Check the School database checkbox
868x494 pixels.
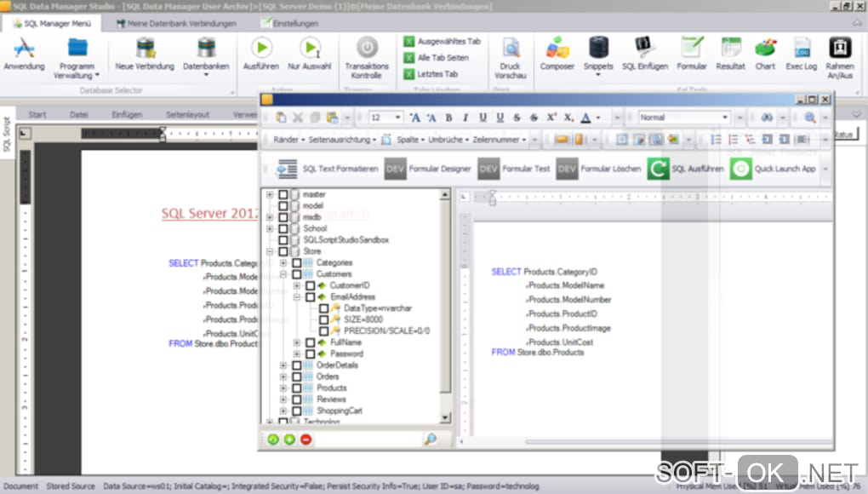coord(283,229)
